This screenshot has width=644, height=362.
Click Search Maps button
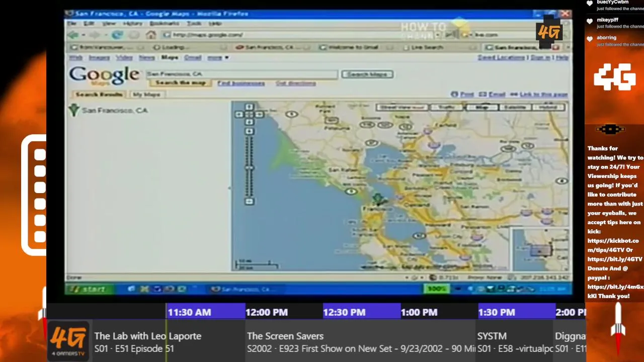368,74
